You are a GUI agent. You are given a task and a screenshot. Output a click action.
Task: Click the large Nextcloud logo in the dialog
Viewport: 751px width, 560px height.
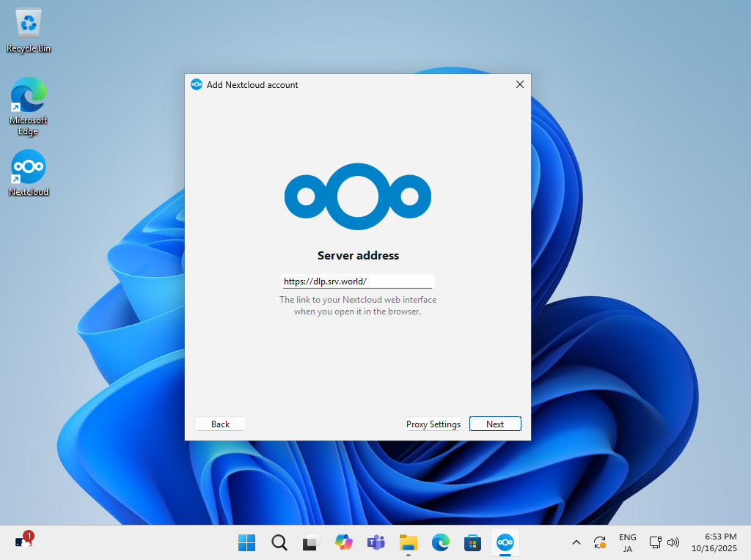(x=358, y=196)
